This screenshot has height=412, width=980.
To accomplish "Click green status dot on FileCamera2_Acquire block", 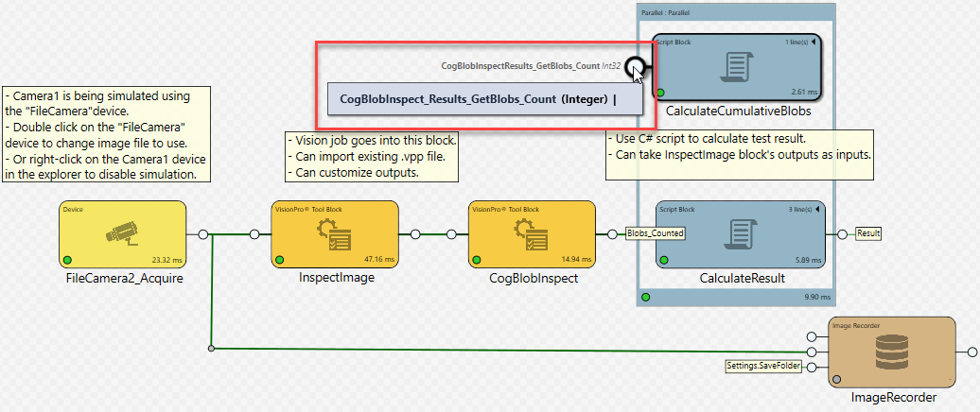I will (67, 259).
